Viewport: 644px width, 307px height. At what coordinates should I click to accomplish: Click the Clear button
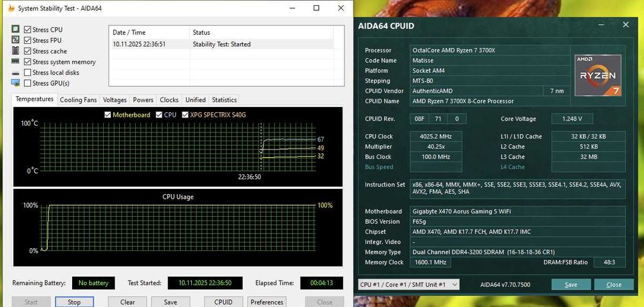128,302
